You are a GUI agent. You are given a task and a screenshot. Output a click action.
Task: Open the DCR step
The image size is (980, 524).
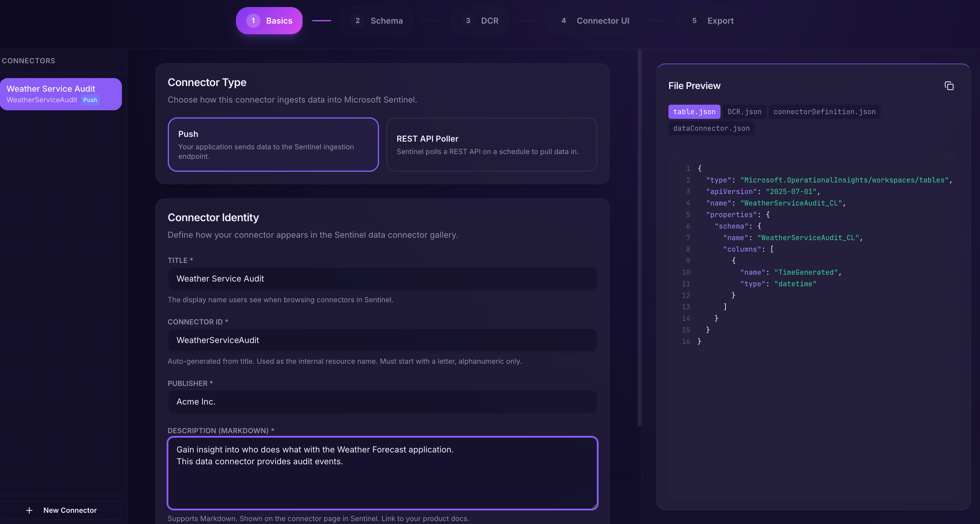pyautogui.click(x=480, y=21)
